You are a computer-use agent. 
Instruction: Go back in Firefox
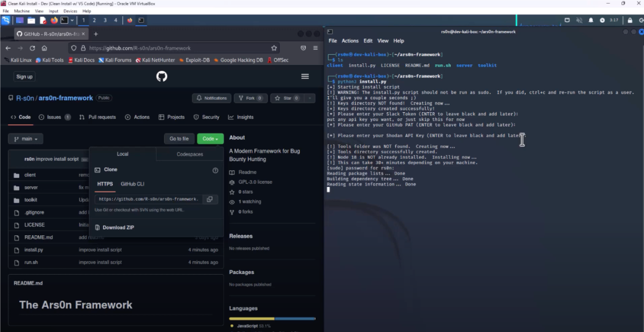tap(8, 48)
